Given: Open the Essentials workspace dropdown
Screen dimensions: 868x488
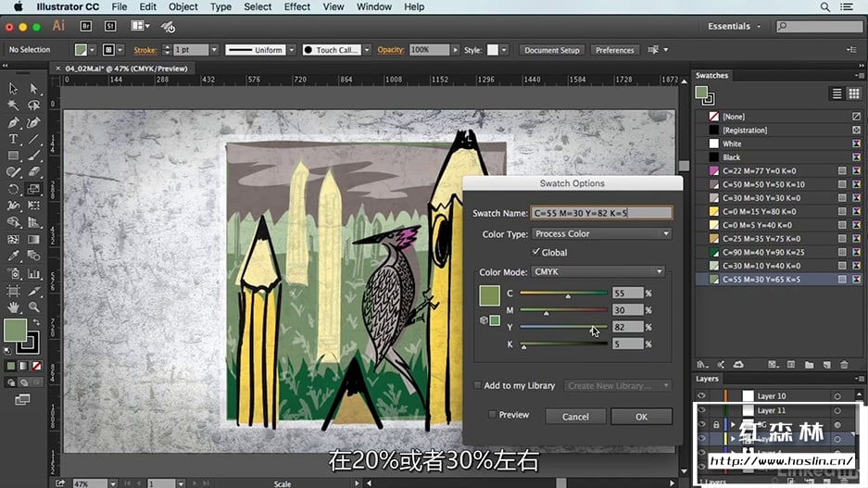Looking at the screenshot, I should pos(734,26).
